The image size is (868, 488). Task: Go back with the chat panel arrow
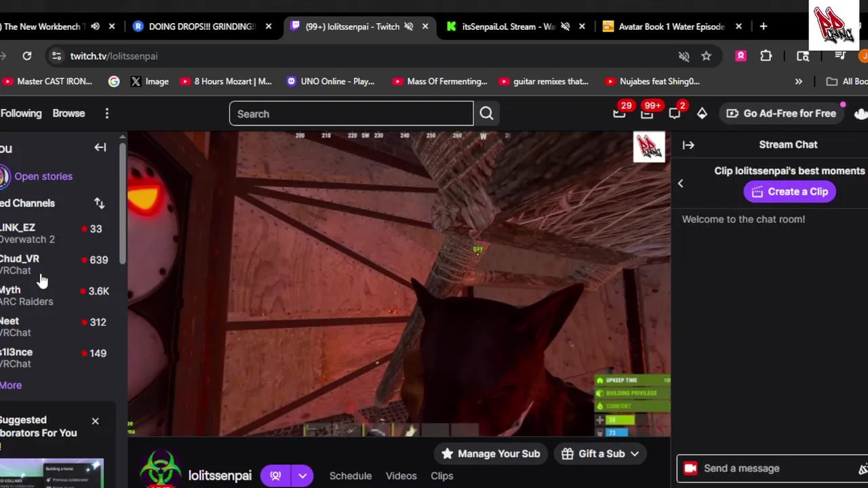click(680, 183)
